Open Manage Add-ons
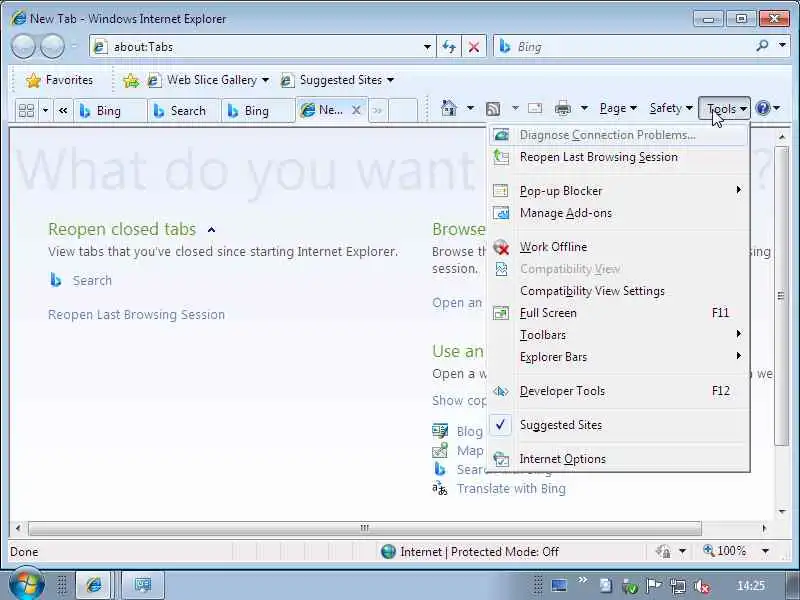 (618, 213)
